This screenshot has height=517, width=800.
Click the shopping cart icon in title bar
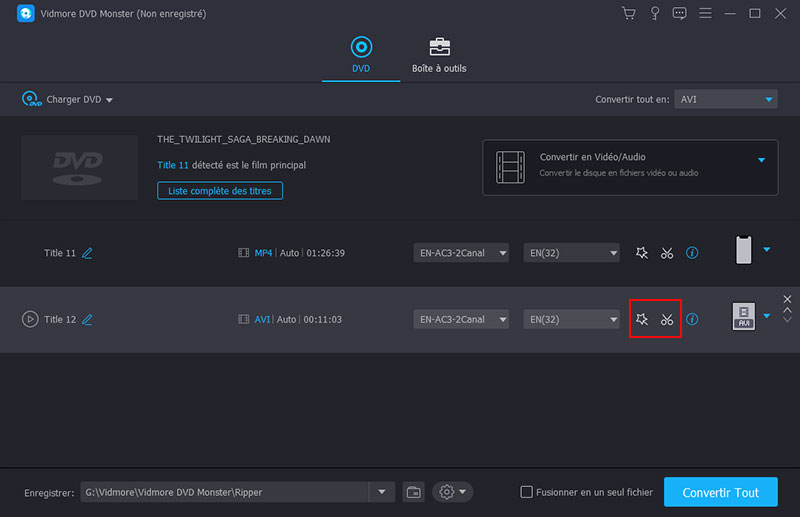pos(628,13)
